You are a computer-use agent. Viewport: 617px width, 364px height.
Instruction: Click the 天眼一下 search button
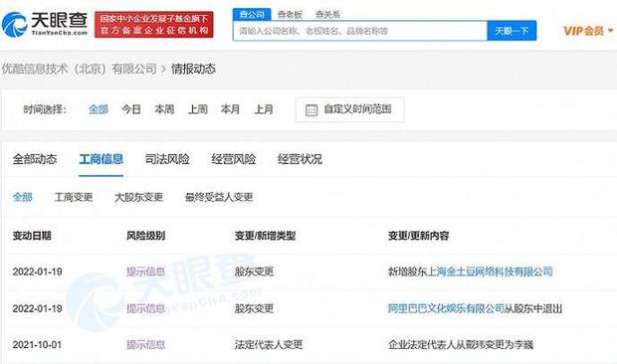(x=512, y=31)
